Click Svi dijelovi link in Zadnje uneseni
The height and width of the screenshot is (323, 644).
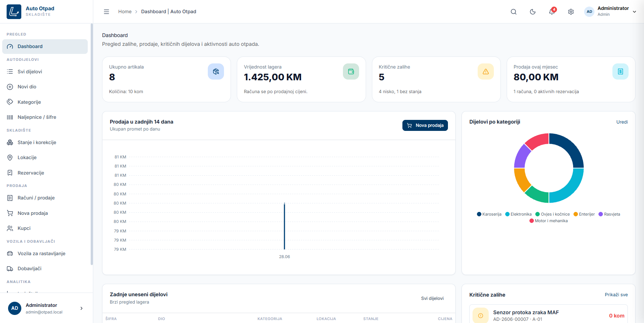432,298
